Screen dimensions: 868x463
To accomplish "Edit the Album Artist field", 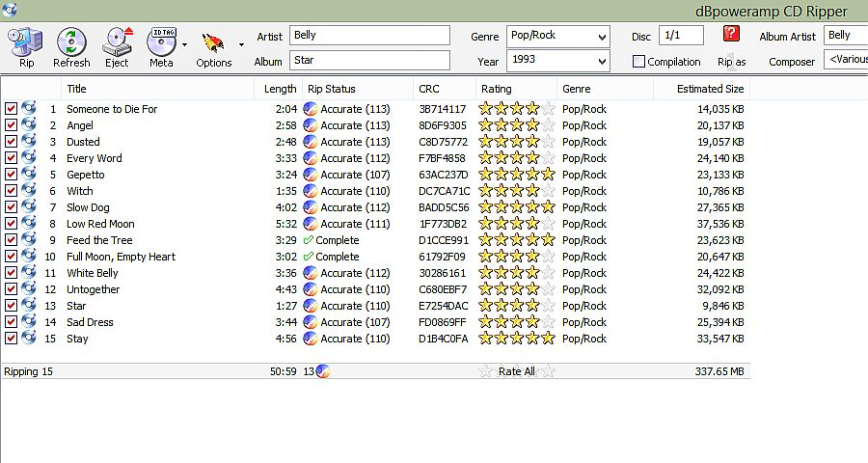I will 846,36.
